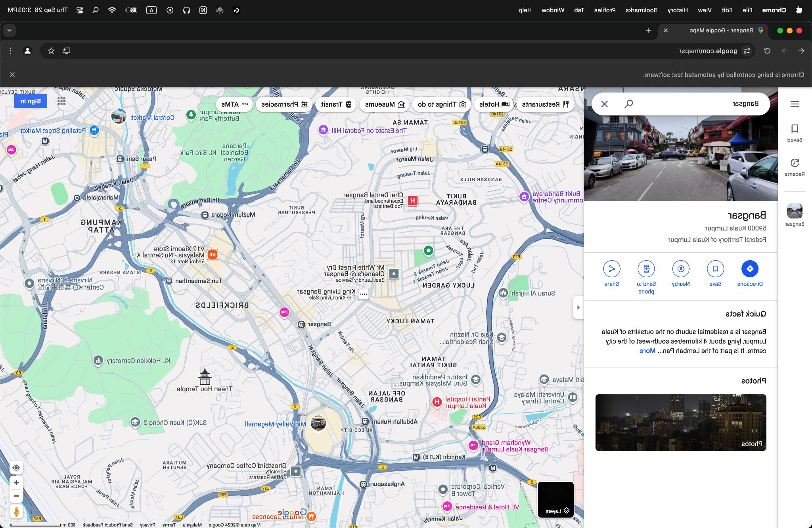
Task: Select the Museums chip
Action: point(385,104)
